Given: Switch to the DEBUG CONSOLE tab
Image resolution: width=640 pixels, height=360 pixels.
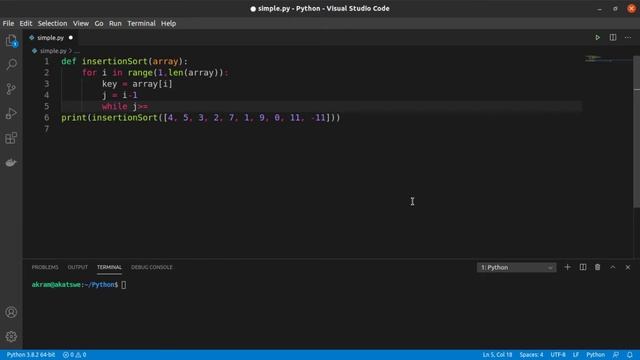Looking at the screenshot, I should click(x=151, y=267).
